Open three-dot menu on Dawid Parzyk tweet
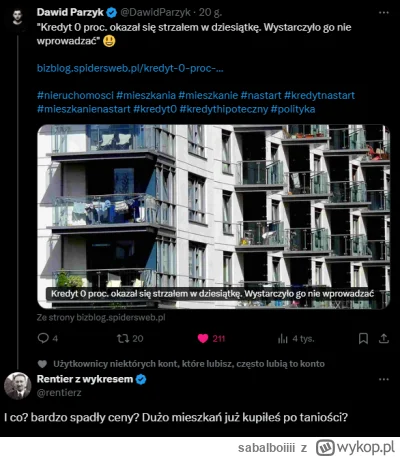The height and width of the screenshot is (457, 400). (x=384, y=13)
